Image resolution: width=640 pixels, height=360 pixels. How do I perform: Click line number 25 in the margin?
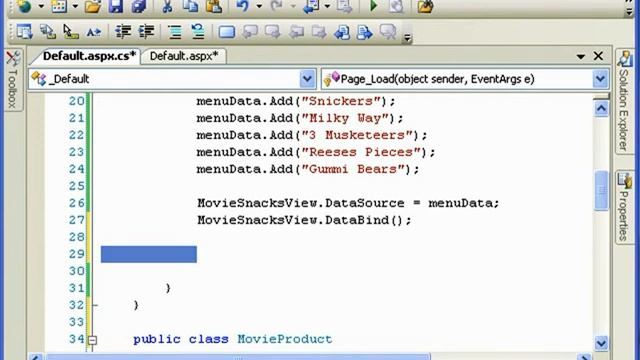coord(76,186)
